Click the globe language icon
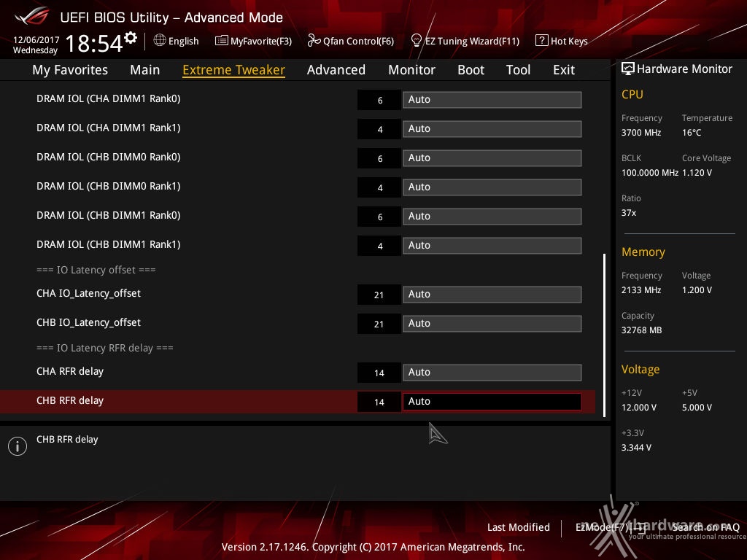 (160, 41)
